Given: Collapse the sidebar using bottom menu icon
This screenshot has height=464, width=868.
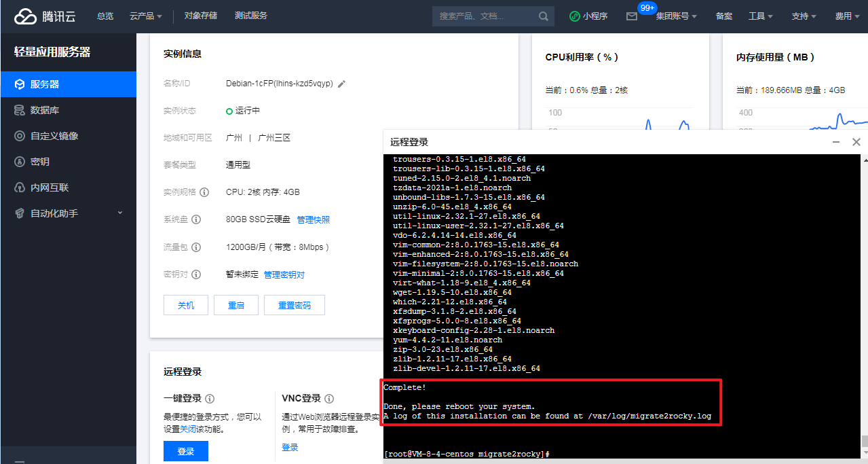Looking at the screenshot, I should (20, 461).
